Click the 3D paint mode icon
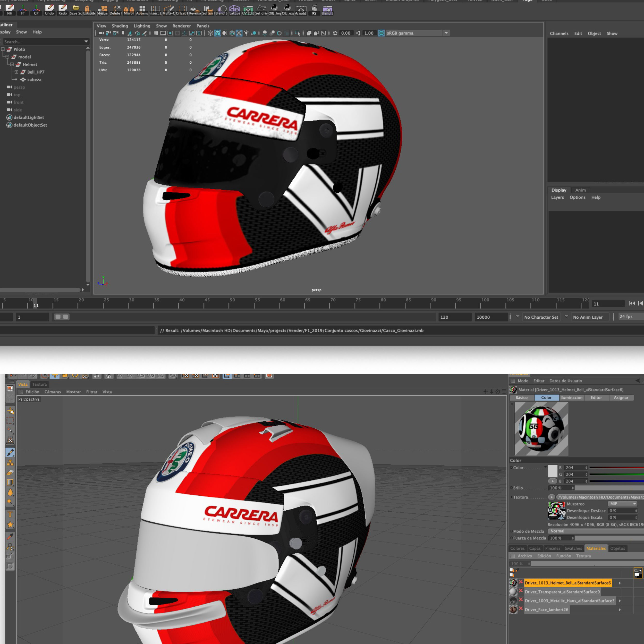Image resolution: width=644 pixels, height=644 pixels. click(x=108, y=376)
